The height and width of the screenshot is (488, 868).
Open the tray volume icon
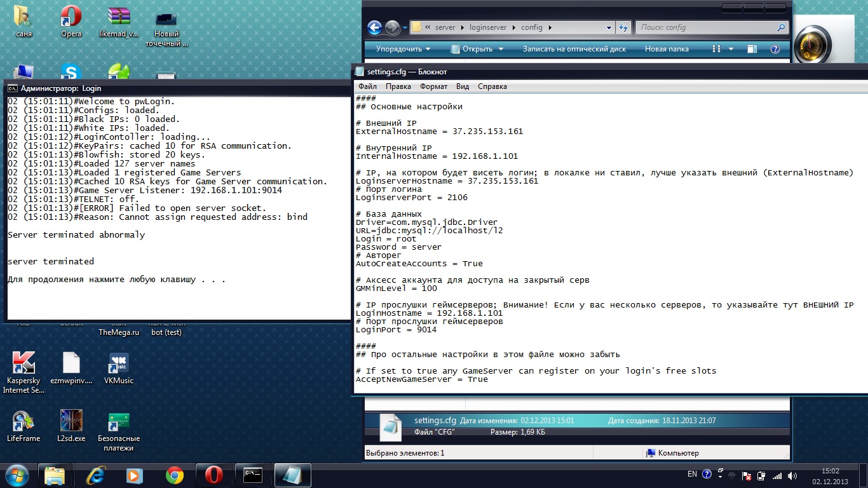click(x=792, y=475)
